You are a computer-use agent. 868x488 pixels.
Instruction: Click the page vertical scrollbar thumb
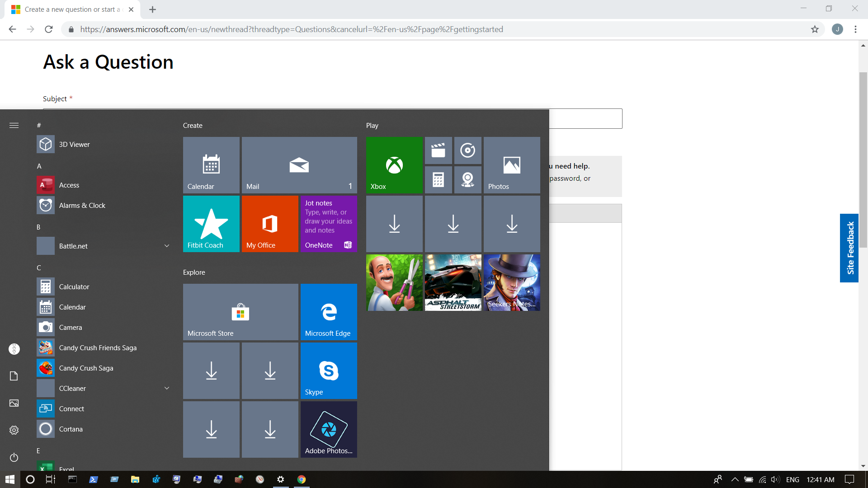(x=863, y=160)
